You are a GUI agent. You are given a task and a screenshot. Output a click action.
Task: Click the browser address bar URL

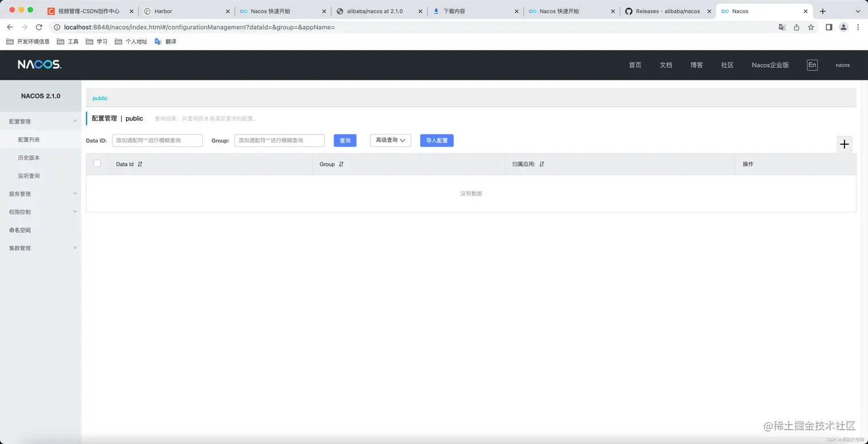click(199, 27)
